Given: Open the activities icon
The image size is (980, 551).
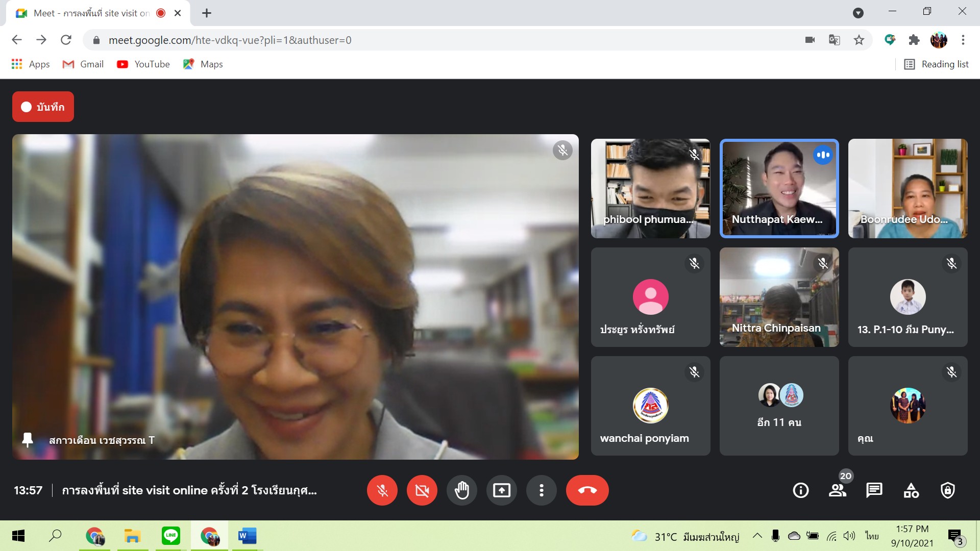Looking at the screenshot, I should 911,490.
